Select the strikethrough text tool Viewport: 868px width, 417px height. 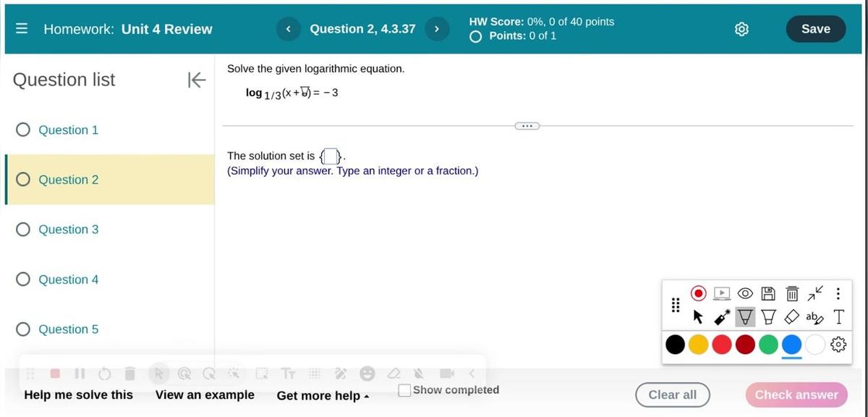point(814,317)
